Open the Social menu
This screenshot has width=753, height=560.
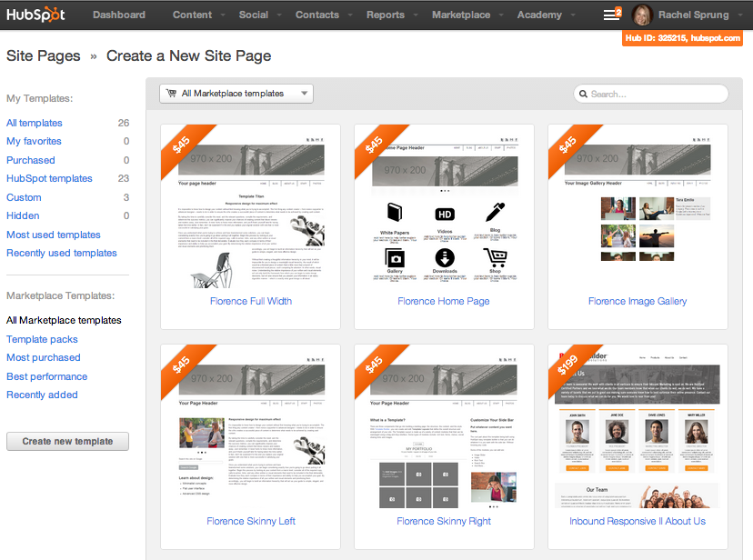pyautogui.click(x=254, y=15)
